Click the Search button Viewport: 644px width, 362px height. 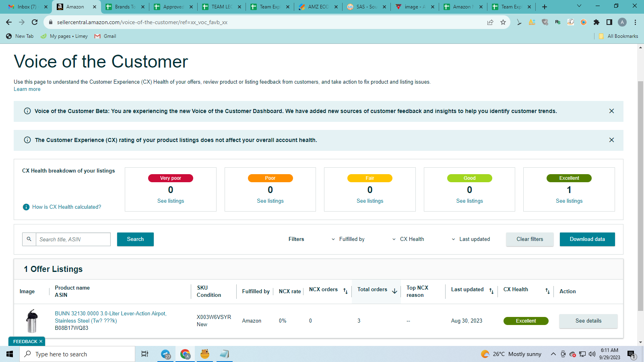135,239
